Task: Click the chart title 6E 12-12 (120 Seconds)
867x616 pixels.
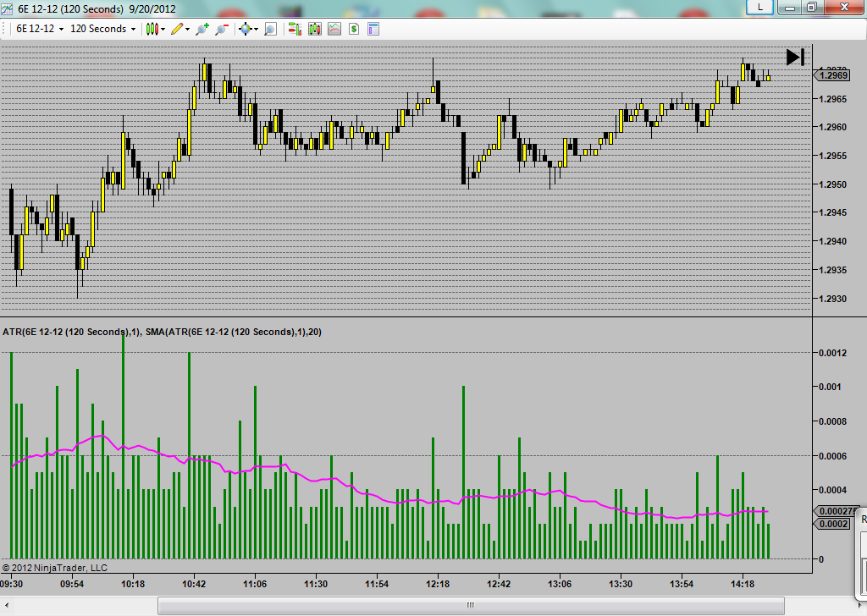Action: click(x=71, y=8)
